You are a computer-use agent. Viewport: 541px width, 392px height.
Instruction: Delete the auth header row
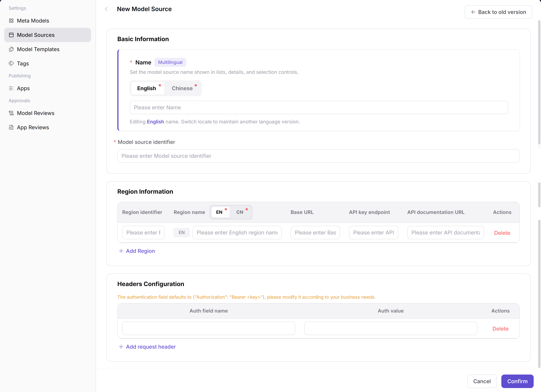[500, 329]
